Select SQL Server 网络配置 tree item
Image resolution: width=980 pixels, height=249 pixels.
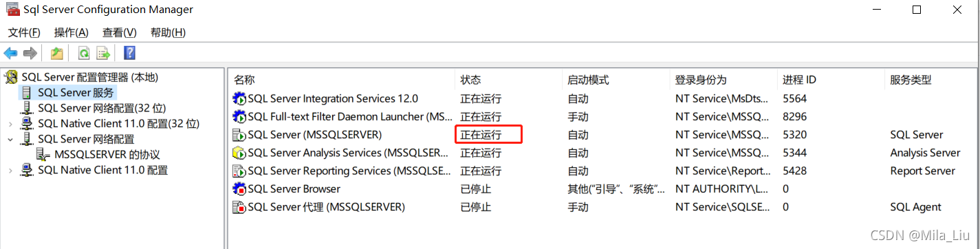click(86, 139)
